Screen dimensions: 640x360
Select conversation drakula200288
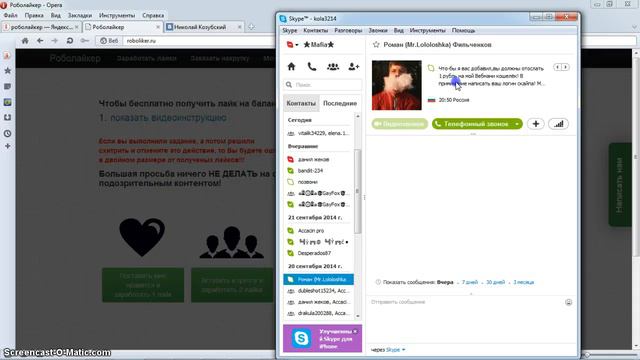318,313
